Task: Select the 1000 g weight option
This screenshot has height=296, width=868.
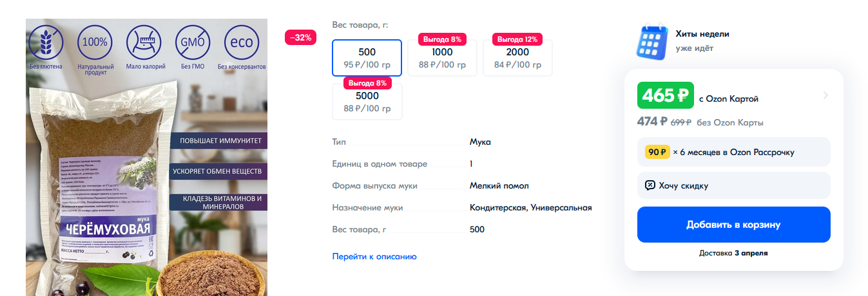Action: click(x=442, y=58)
